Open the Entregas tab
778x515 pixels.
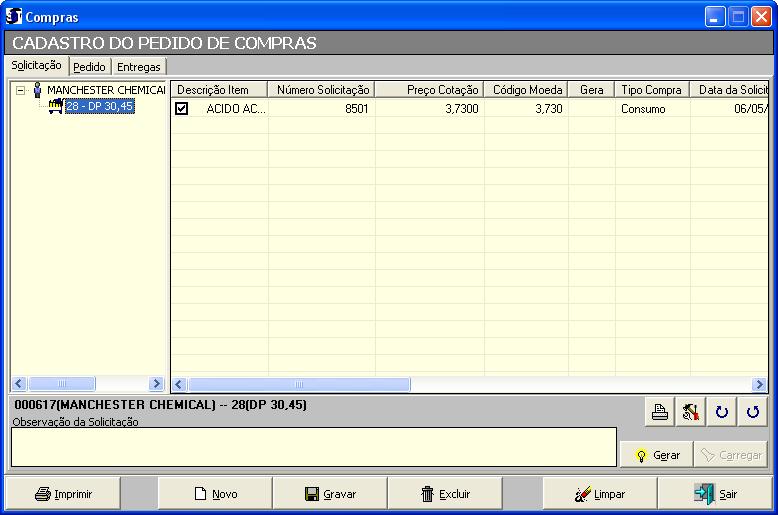(x=138, y=67)
